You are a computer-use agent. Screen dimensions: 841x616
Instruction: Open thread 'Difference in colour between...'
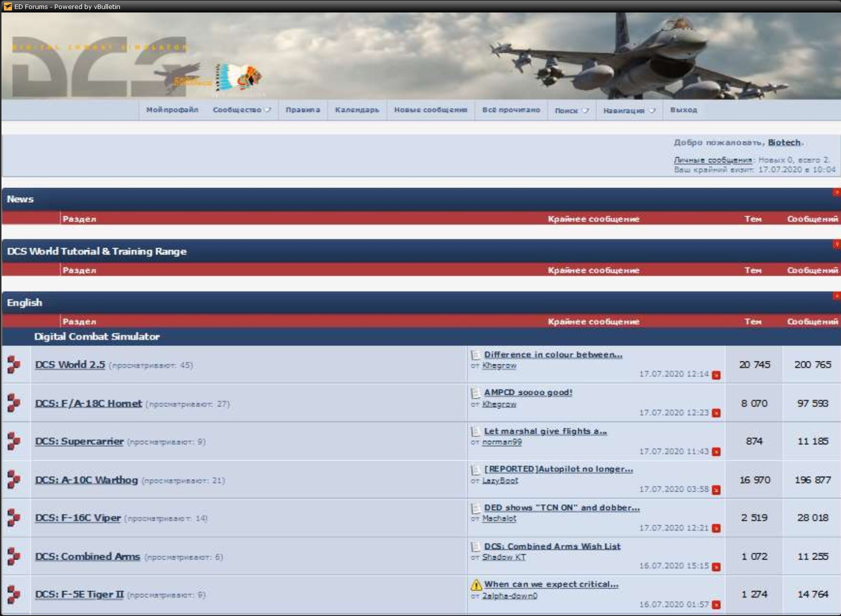[x=553, y=354]
